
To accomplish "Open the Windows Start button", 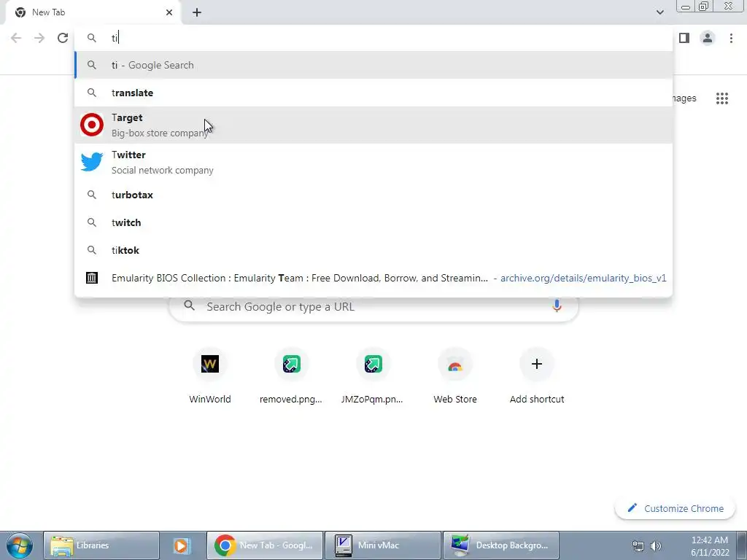I will click(x=20, y=545).
